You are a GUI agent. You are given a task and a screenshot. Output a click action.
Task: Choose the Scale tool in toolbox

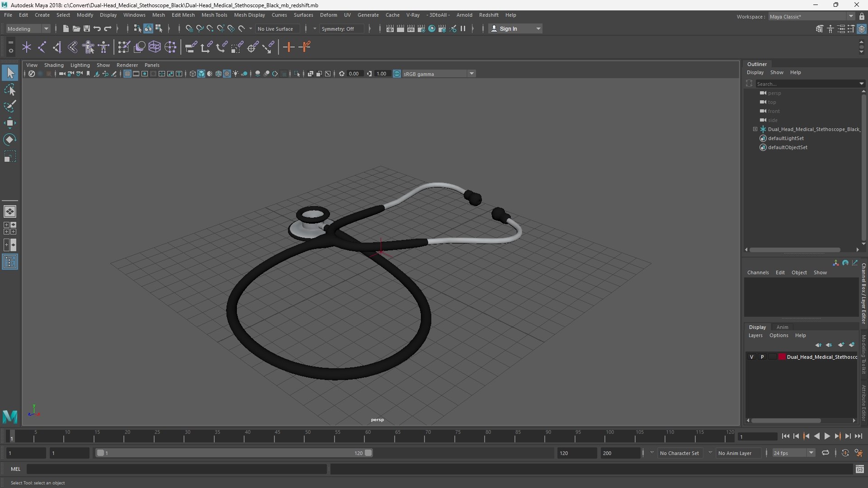tap(10, 156)
